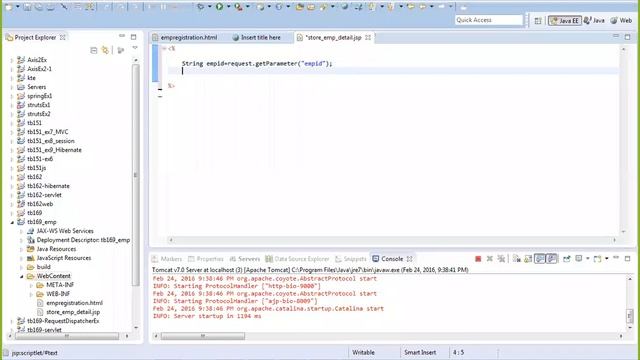Viewport: 640px width, 360px height.
Task: Click Console horizontal scrollbar thumb
Action: (203, 336)
